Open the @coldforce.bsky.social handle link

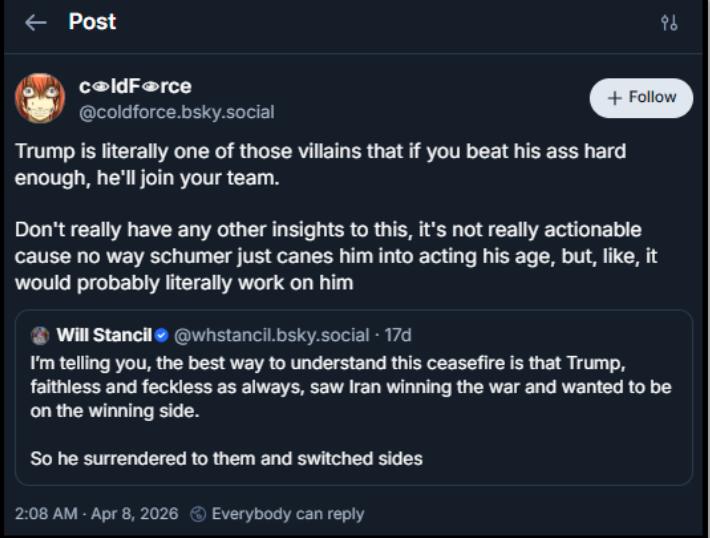pos(176,112)
